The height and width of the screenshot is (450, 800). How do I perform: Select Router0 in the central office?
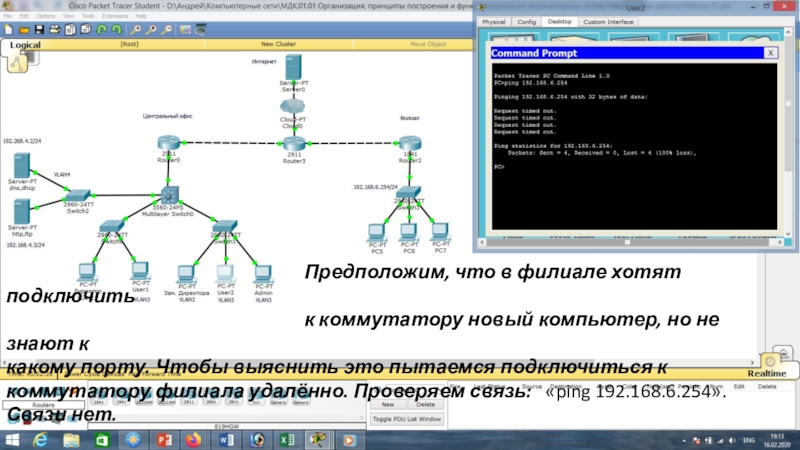[x=168, y=142]
